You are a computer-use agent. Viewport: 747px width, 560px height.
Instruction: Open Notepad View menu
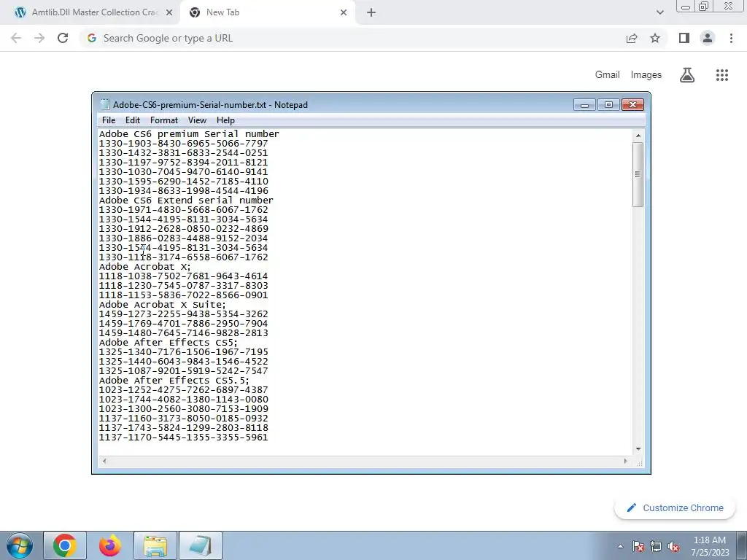coord(197,120)
